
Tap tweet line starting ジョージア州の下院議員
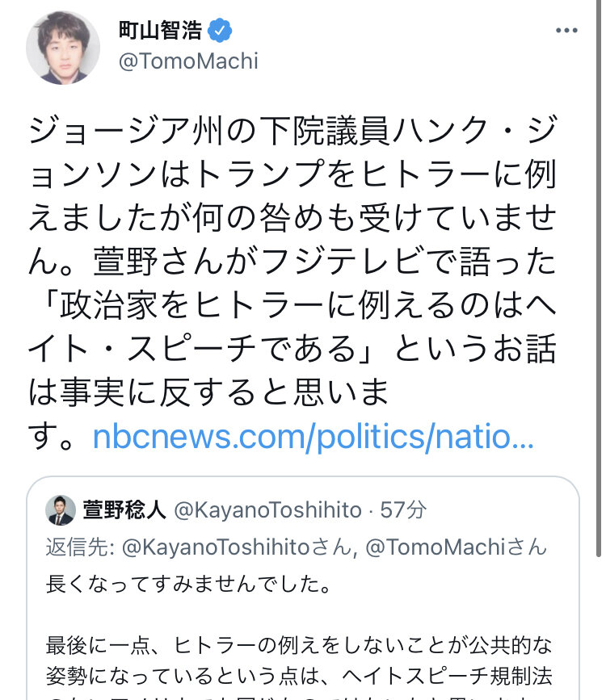(291, 129)
